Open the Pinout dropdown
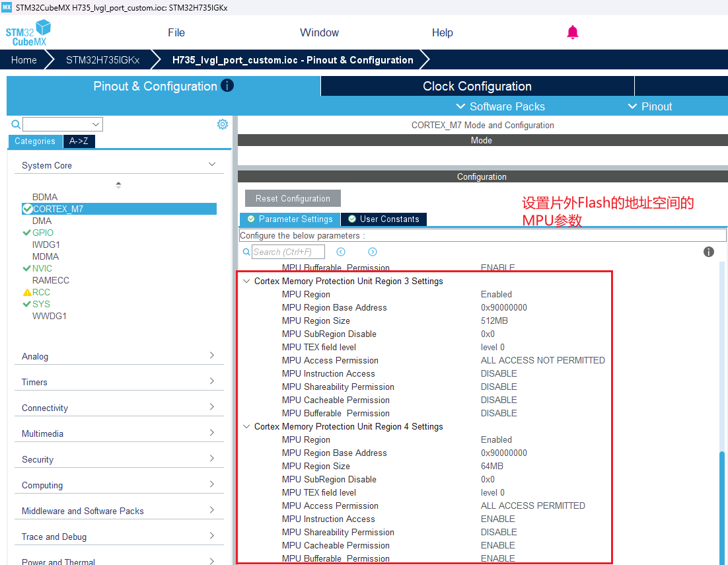The width and height of the screenshot is (728, 565). coord(650,106)
